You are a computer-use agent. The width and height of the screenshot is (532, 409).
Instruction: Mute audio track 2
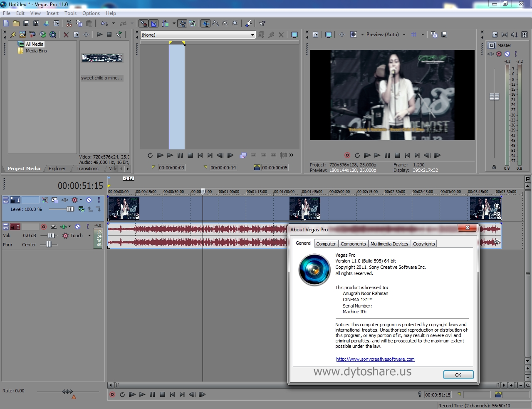[77, 226]
